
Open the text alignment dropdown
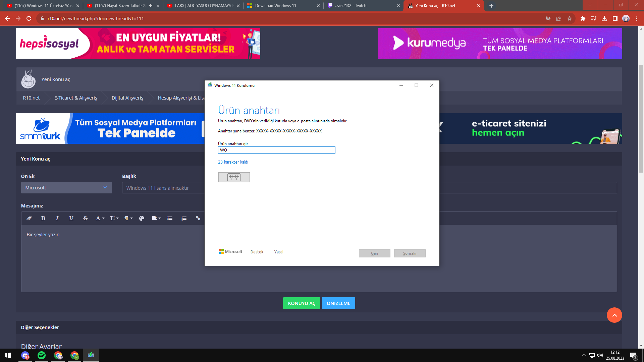pyautogui.click(x=156, y=218)
